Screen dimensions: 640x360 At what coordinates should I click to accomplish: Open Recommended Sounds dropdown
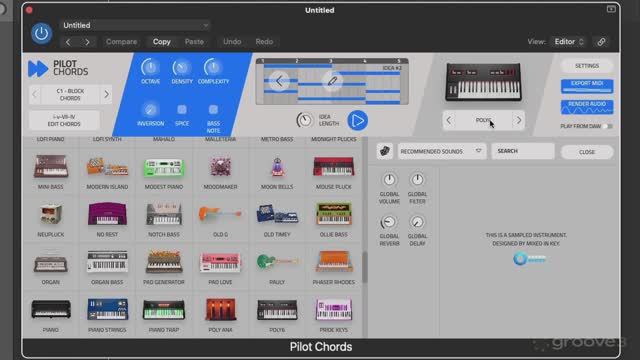[441, 151]
